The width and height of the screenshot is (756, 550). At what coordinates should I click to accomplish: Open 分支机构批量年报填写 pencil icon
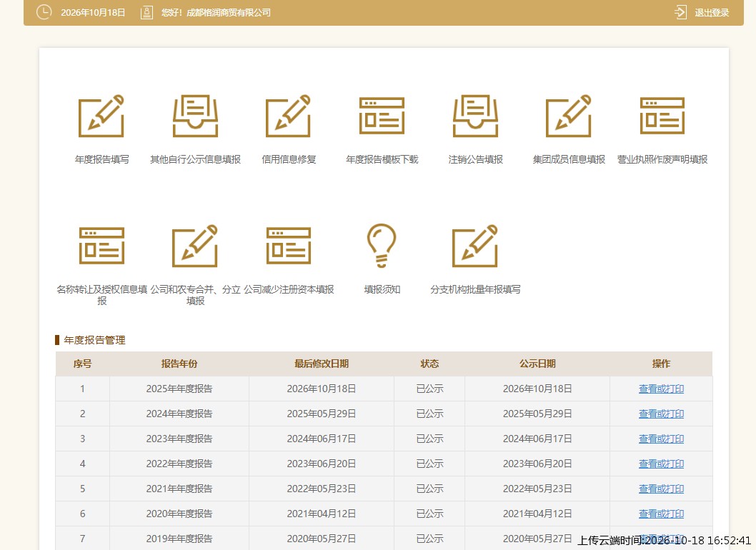(x=475, y=246)
